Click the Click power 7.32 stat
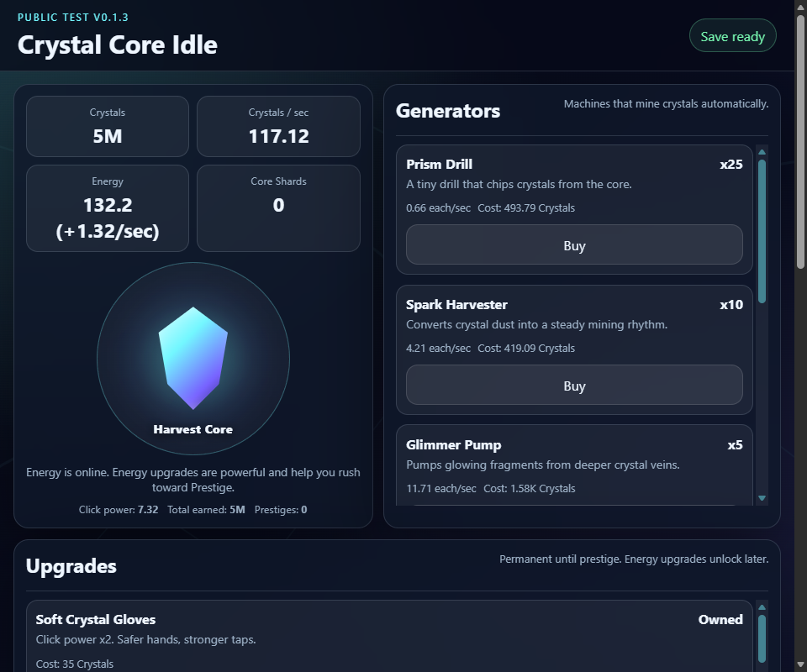 tap(119, 510)
